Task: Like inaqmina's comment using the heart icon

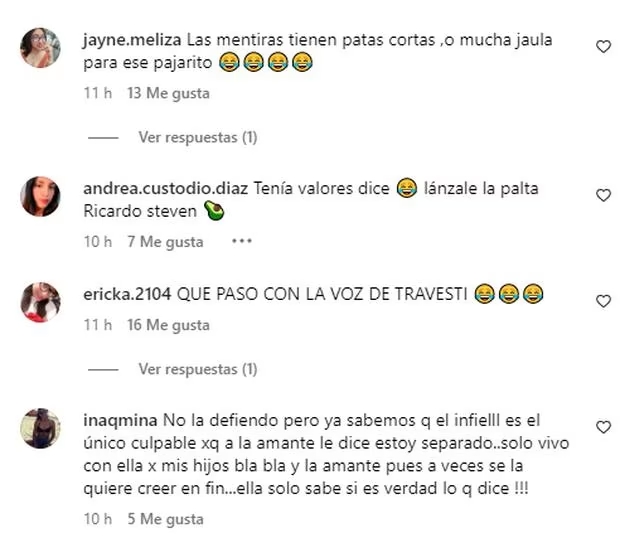Action: [x=603, y=427]
